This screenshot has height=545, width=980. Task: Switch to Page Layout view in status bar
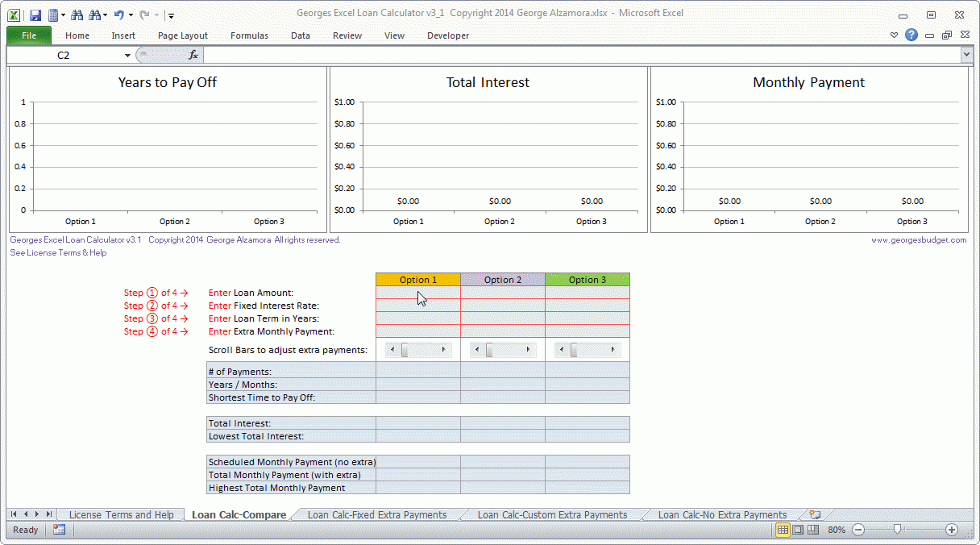797,530
